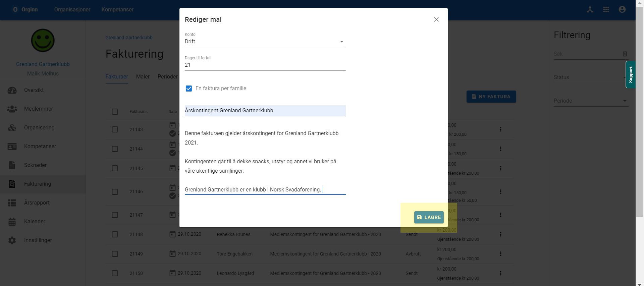
Task: Select invoice 21146 checkbox
Action: point(115,192)
